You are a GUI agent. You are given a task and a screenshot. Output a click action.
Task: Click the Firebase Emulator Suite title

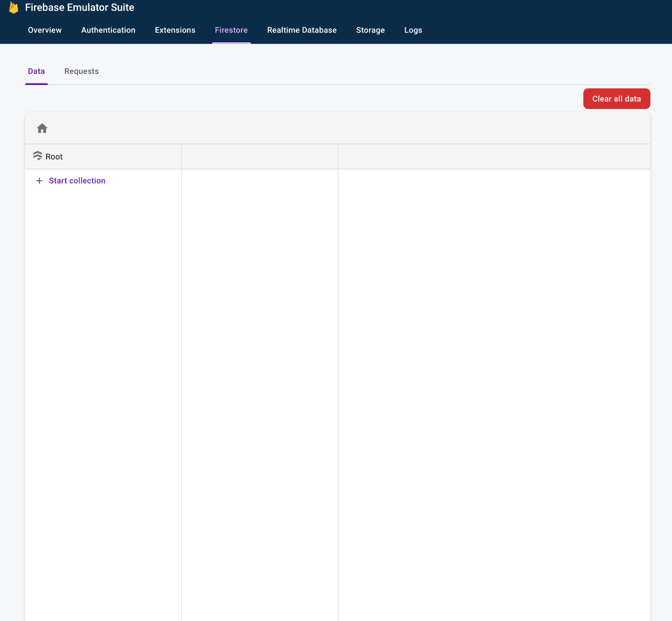[80, 7]
